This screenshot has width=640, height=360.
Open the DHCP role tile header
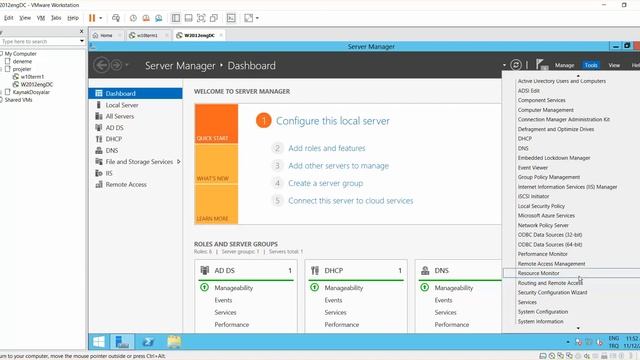pos(356,270)
